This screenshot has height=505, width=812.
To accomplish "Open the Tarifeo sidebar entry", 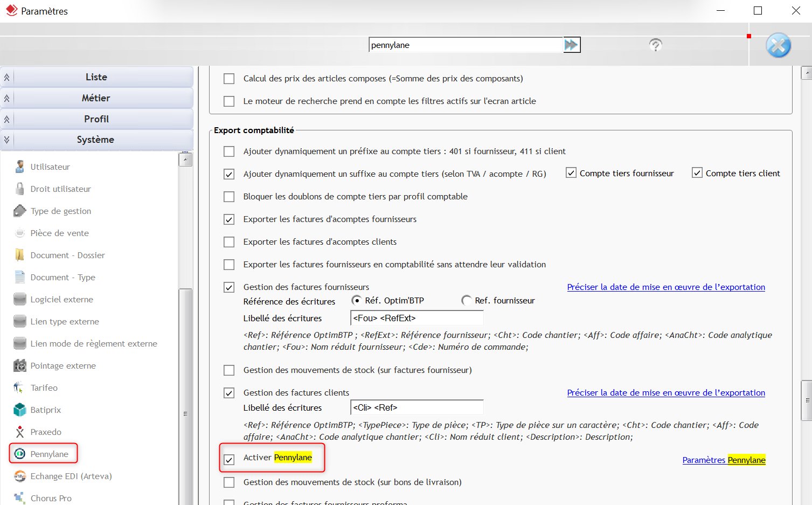I will click(x=44, y=388).
